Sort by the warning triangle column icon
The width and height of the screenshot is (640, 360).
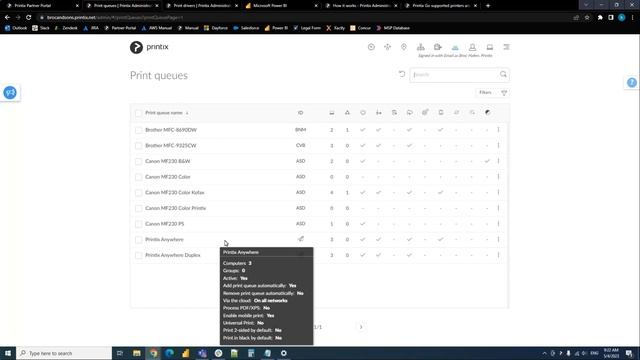347,113
